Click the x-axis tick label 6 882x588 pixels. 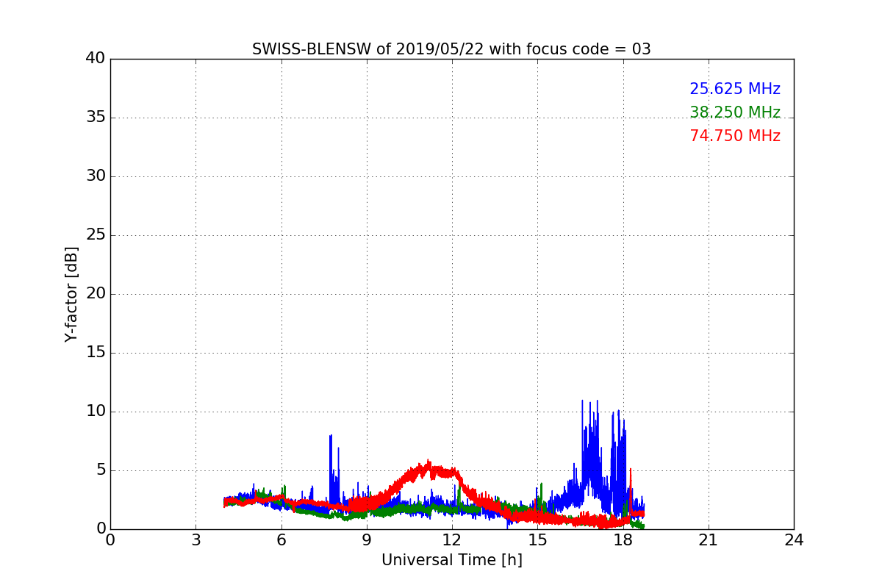282,539
